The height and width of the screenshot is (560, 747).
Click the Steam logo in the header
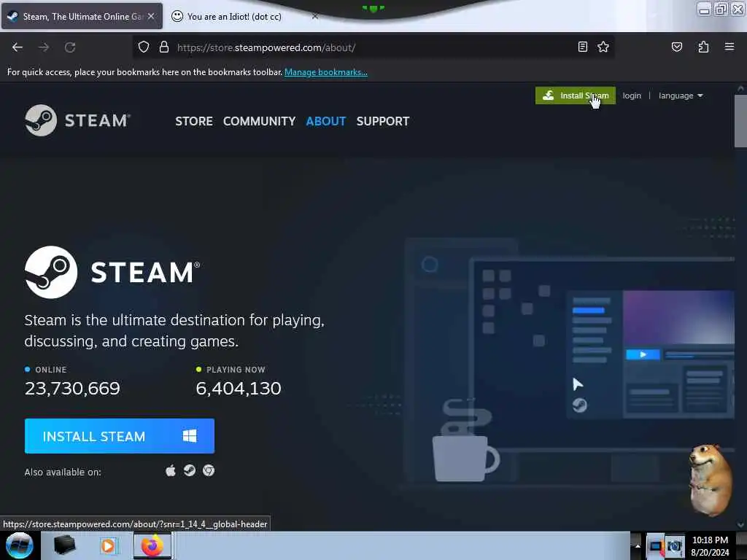[77, 120]
